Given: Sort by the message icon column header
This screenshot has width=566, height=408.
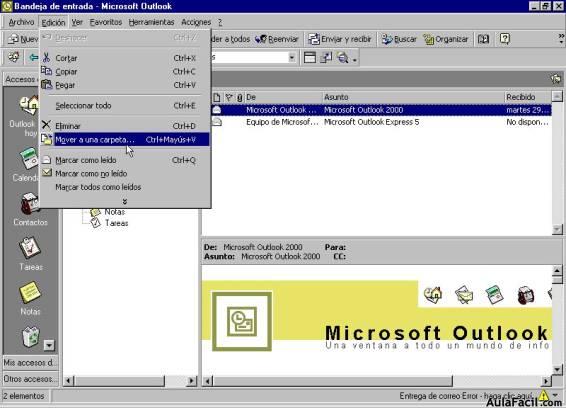Looking at the screenshot, I should click(x=217, y=97).
